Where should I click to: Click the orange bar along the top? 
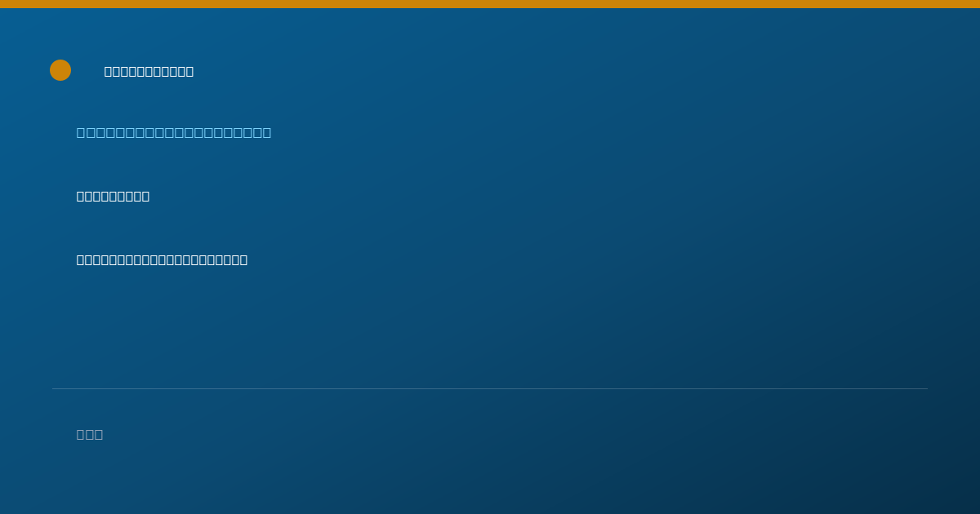[x=490, y=4]
